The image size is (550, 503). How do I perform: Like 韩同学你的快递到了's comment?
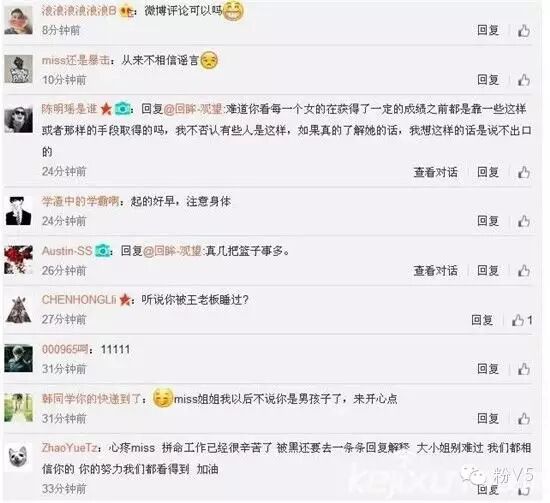(524, 418)
